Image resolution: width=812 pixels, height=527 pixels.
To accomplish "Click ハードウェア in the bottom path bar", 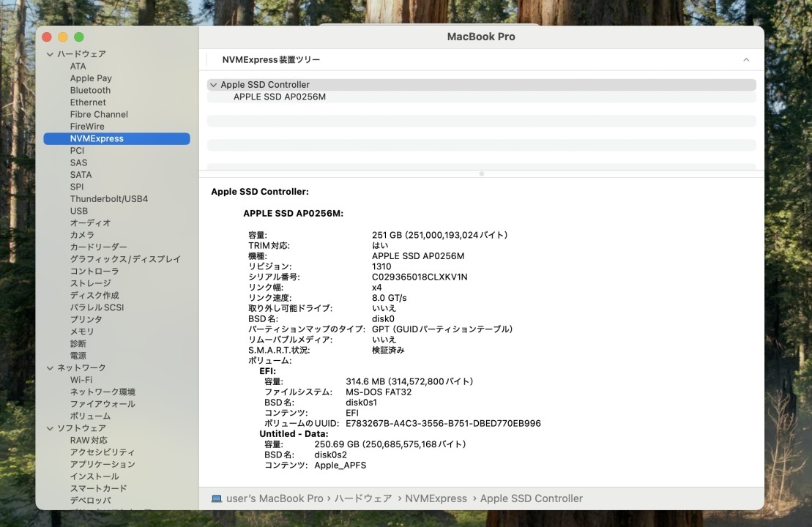I will [x=362, y=498].
